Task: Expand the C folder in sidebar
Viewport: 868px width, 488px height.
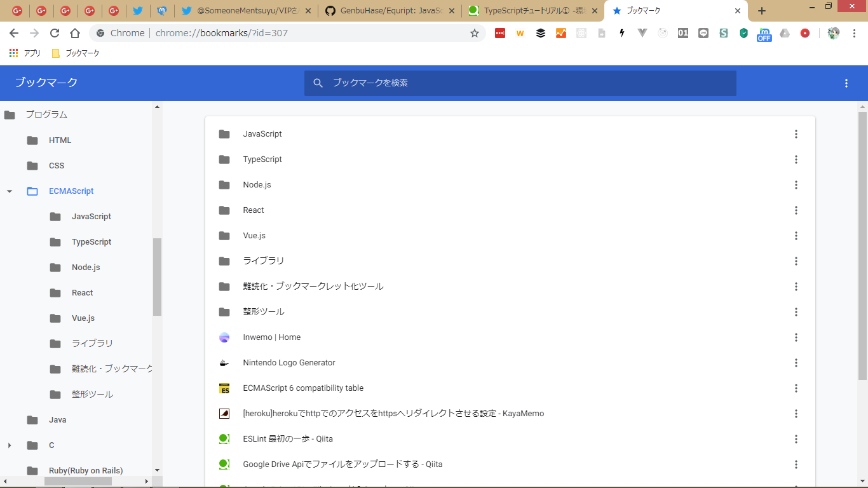Action: pyautogui.click(x=10, y=445)
